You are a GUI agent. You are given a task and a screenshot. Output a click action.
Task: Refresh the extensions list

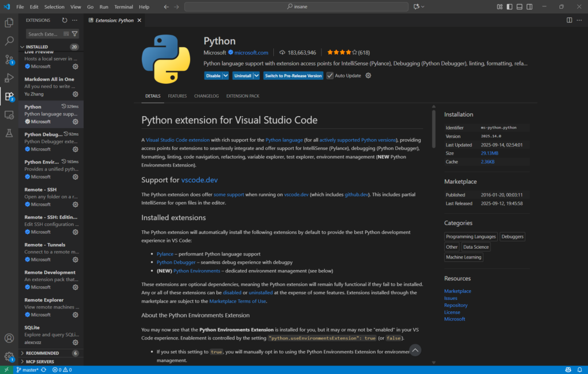click(64, 20)
